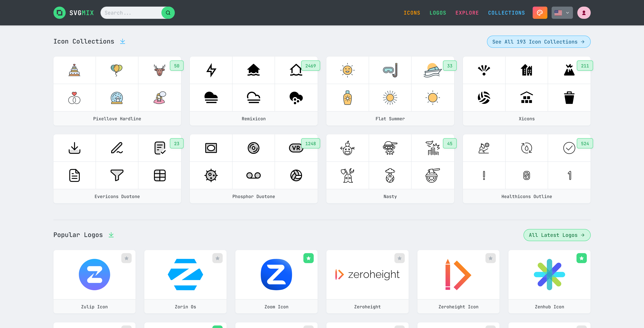Screen dimensions: 644x328
Task: Click All Latest Logos button
Action: 557,235
